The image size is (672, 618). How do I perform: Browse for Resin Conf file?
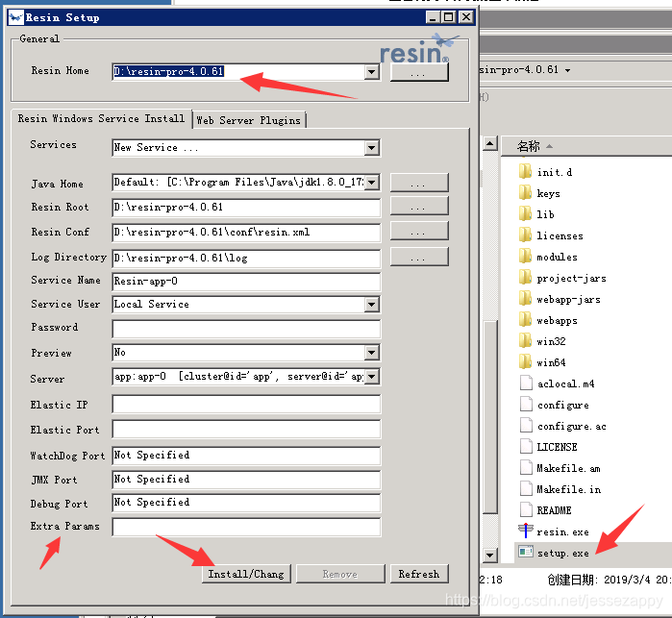click(x=419, y=232)
